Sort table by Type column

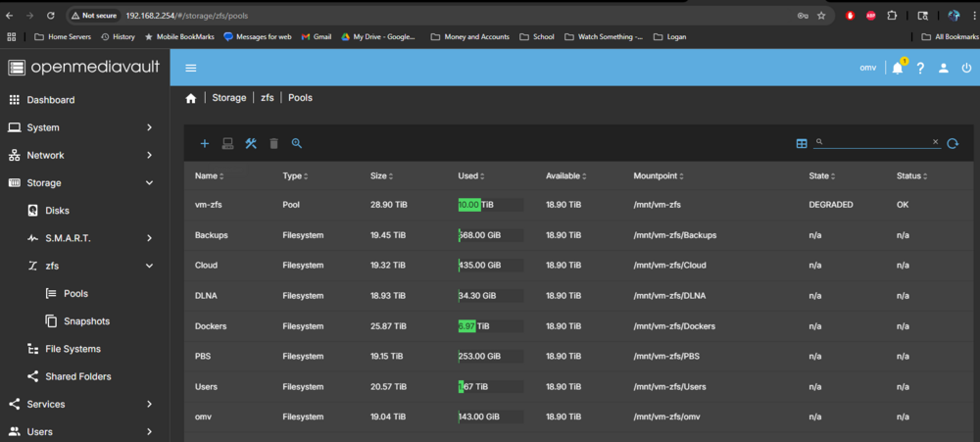(295, 176)
